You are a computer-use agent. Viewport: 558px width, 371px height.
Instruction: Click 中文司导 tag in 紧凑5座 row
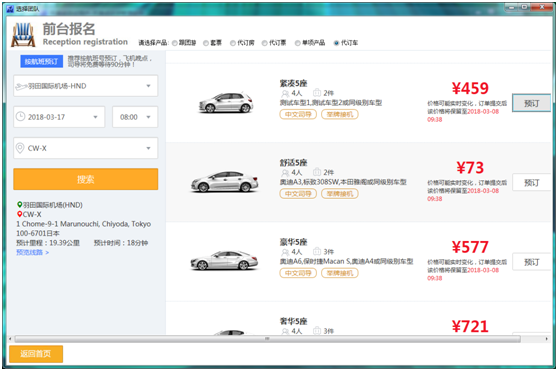point(298,114)
